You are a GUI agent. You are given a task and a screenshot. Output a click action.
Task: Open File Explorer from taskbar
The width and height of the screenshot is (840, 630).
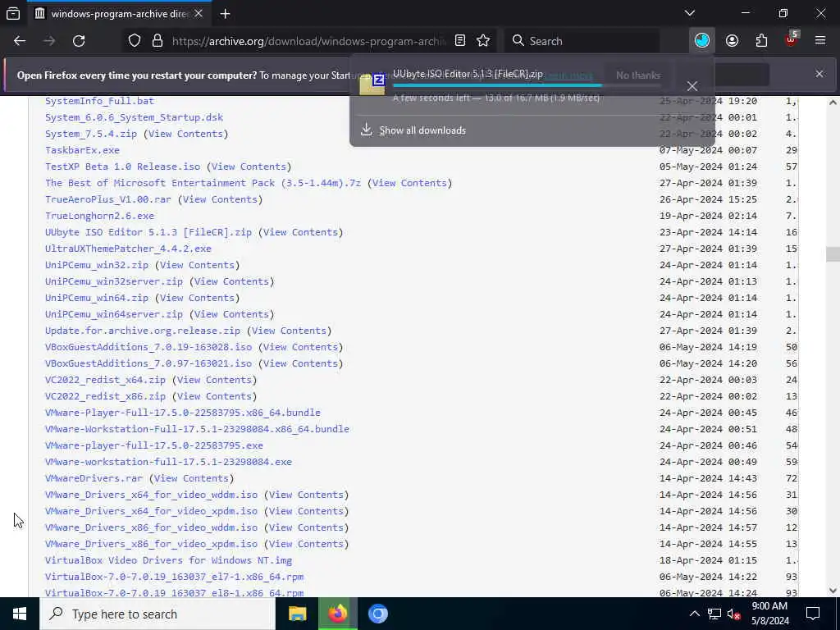[x=297, y=614]
